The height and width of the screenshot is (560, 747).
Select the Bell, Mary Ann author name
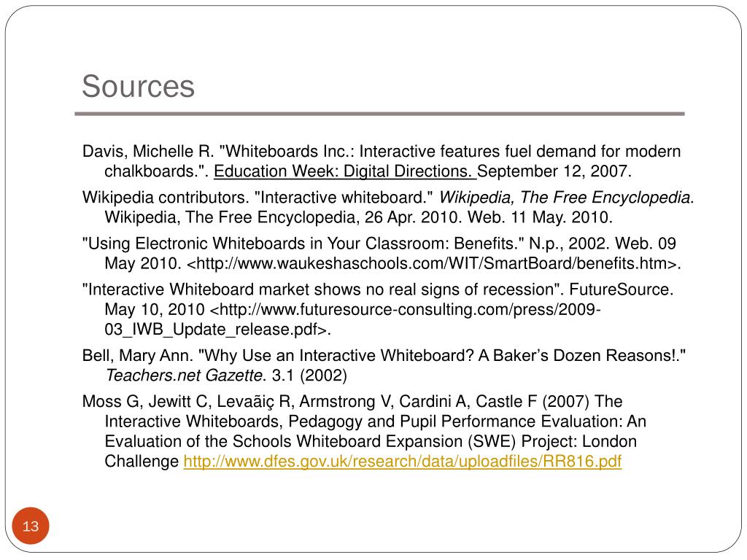(x=137, y=355)
